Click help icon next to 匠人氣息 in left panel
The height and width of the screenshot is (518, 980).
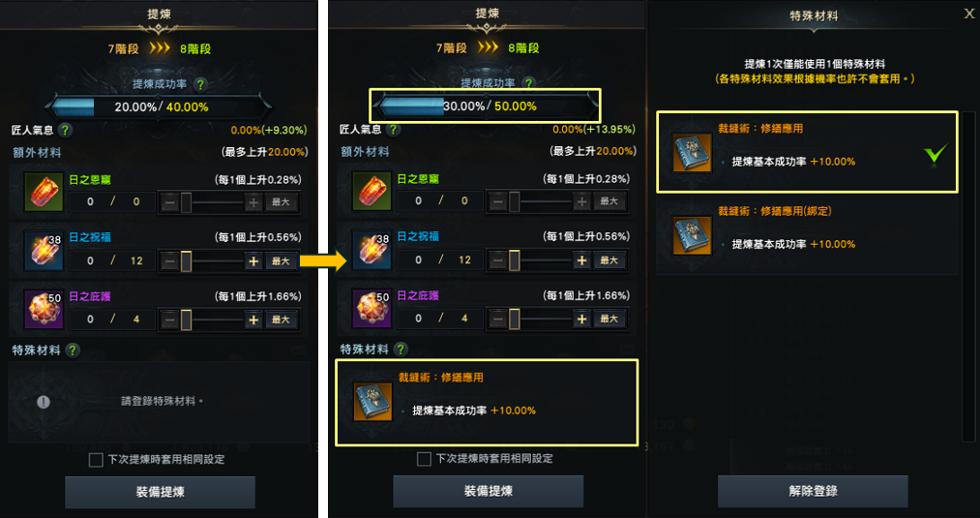[x=65, y=130]
